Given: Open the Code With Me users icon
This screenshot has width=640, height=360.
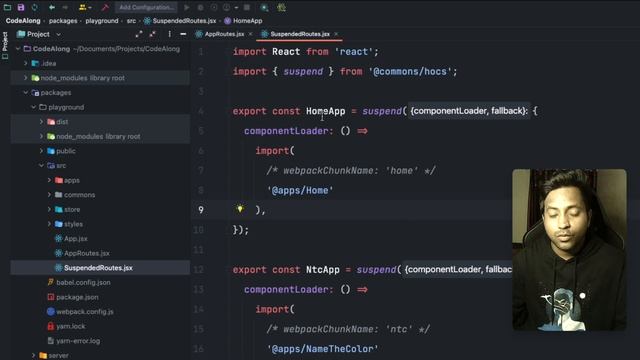Looking at the screenshot, I should [84, 7].
